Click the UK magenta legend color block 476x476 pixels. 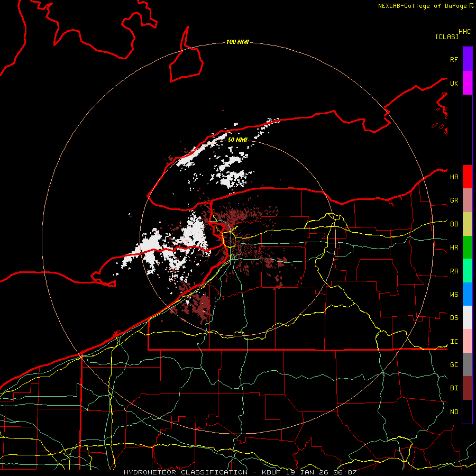pos(467,83)
